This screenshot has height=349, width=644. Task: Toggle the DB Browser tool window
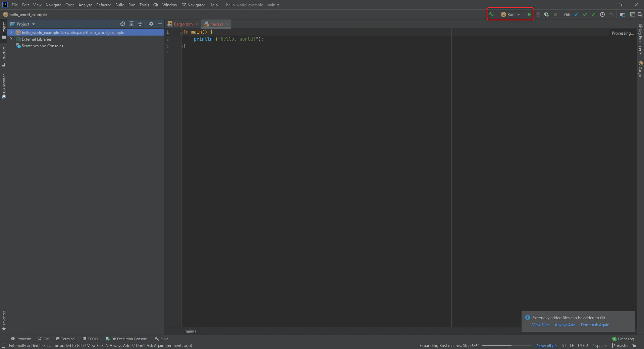pos(4,86)
